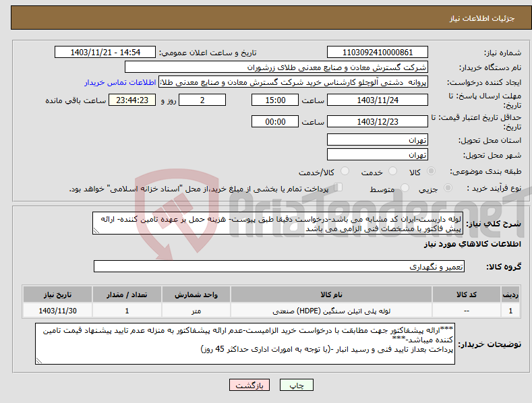The height and width of the screenshot is (403, 532).
Task: Click the validity time field 00:00
Action: pyautogui.click(x=275, y=121)
